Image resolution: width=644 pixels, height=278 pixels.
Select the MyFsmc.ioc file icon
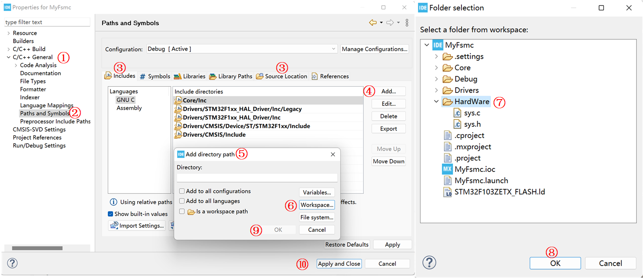tap(447, 169)
